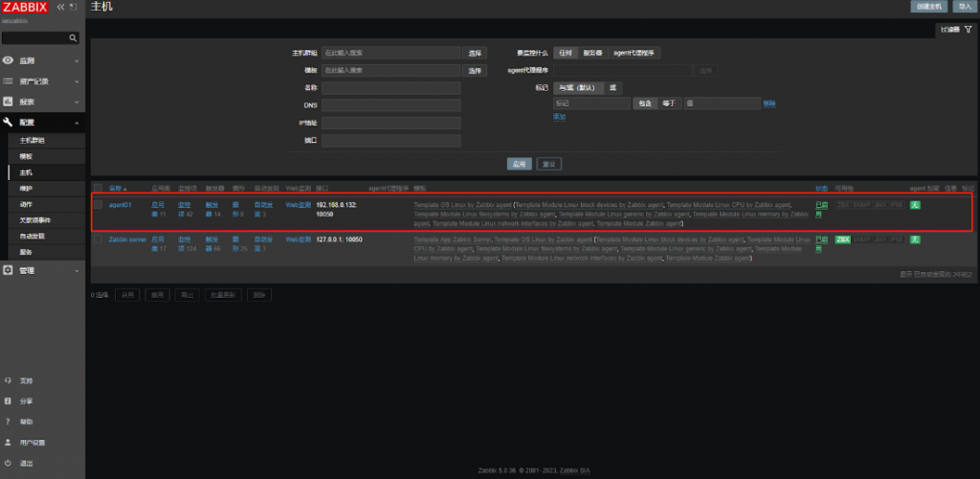Viewport: 980px width, 479px height.
Task: Click the SNMP badge on the agent01 row
Action: (862, 205)
